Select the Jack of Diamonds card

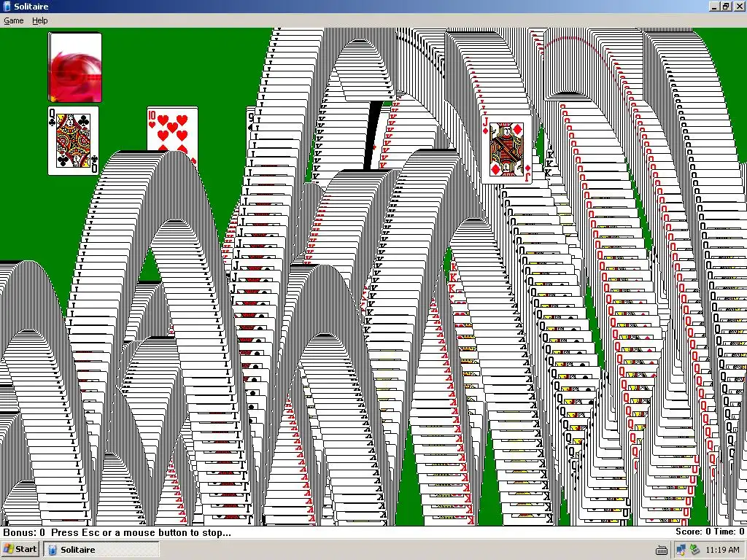click(506, 149)
